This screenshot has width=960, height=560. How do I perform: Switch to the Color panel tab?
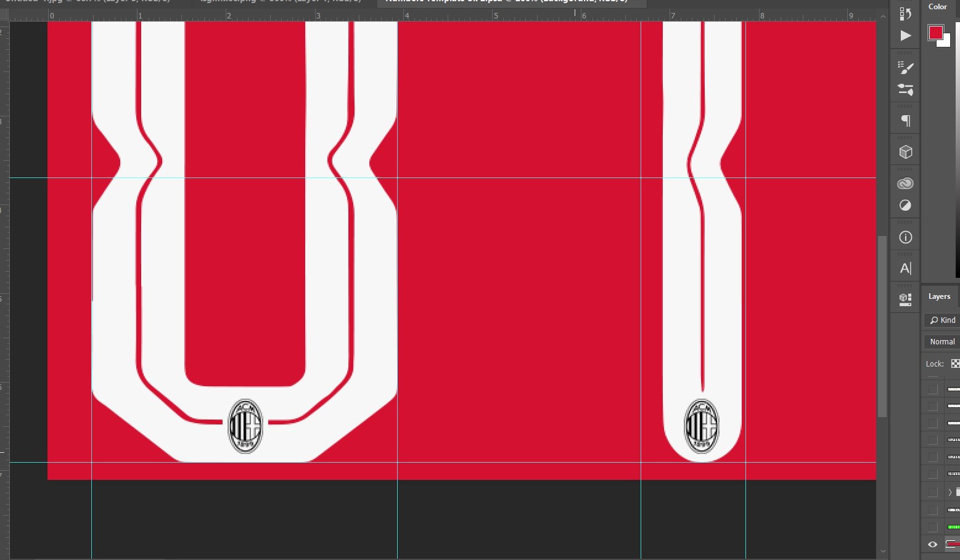coord(938,7)
